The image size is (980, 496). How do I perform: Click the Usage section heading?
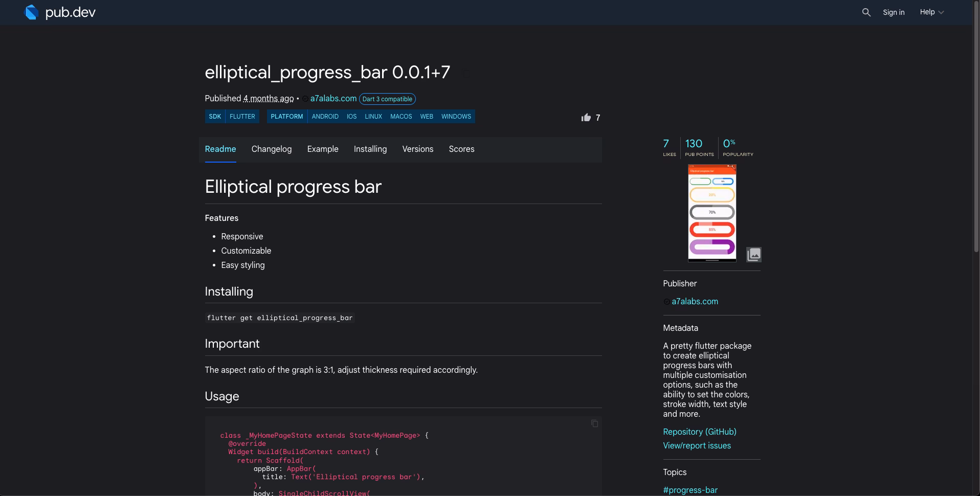(222, 397)
